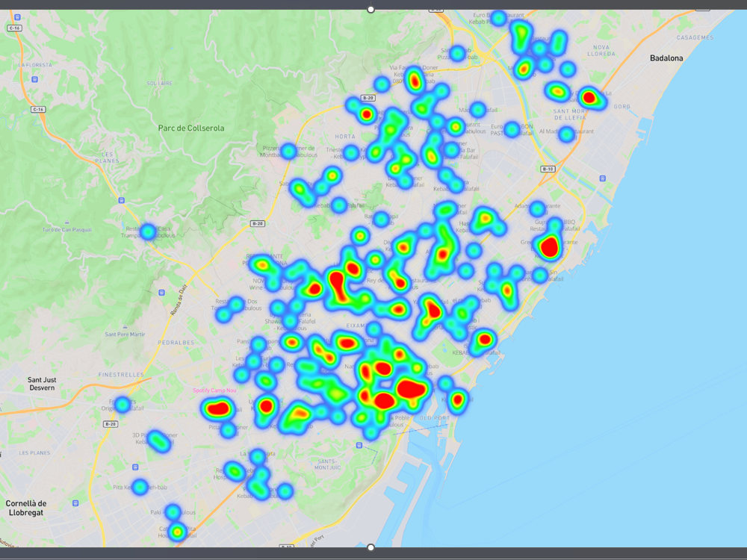Click the LES PLANES label inside Collserola park
747x560 pixels.
click(x=107, y=158)
